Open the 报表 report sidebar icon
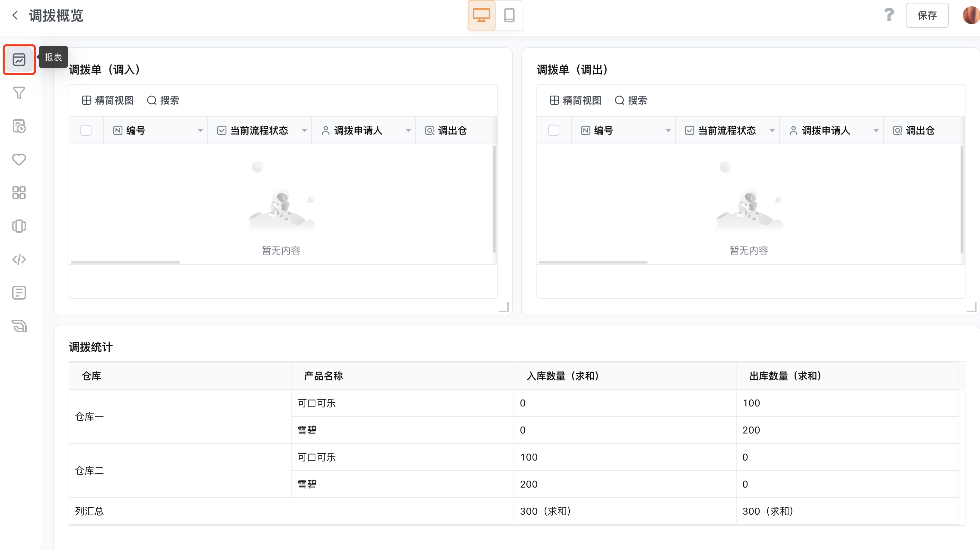 pos(19,59)
